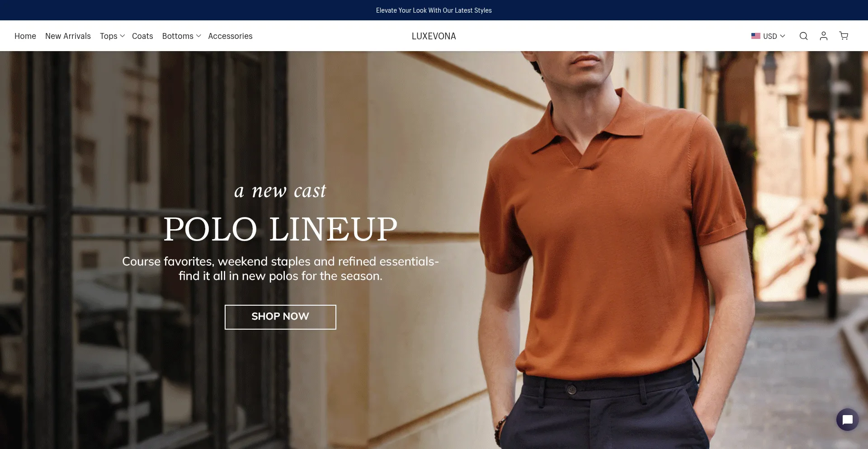Click the Bottoms menu label
868x449 pixels.
click(178, 36)
